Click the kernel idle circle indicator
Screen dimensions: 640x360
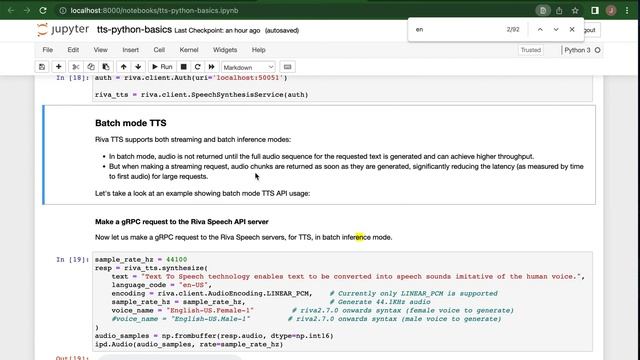point(598,50)
